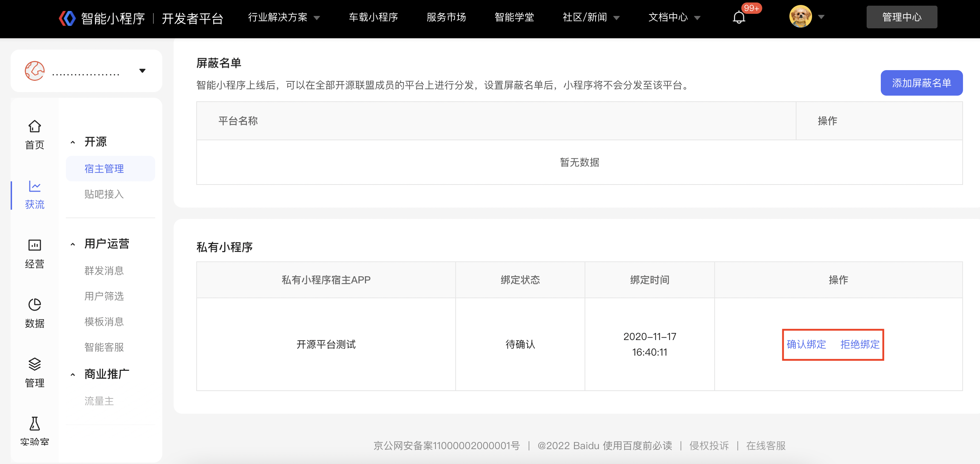Click the 私有小程序宿主APP column header

coord(326,280)
